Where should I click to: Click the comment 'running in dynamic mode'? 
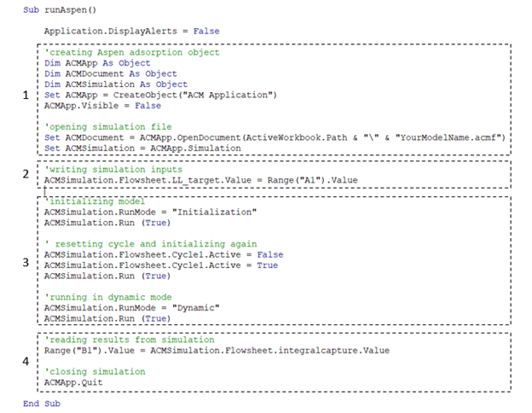108,297
